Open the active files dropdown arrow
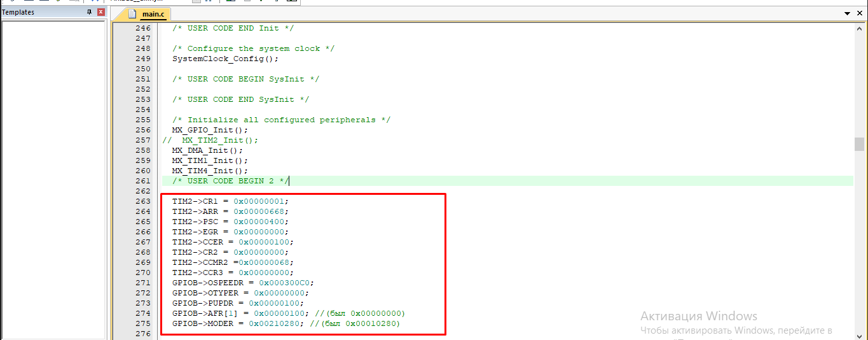 (x=847, y=13)
